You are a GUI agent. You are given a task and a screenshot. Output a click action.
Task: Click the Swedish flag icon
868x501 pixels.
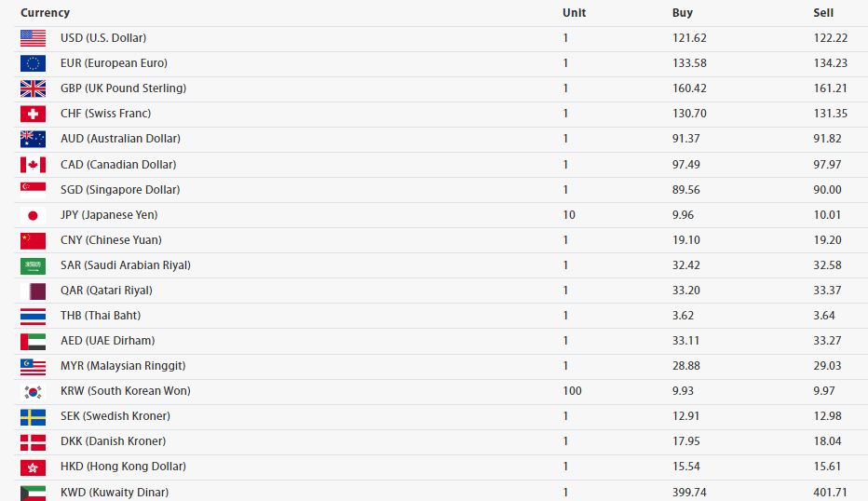point(34,416)
